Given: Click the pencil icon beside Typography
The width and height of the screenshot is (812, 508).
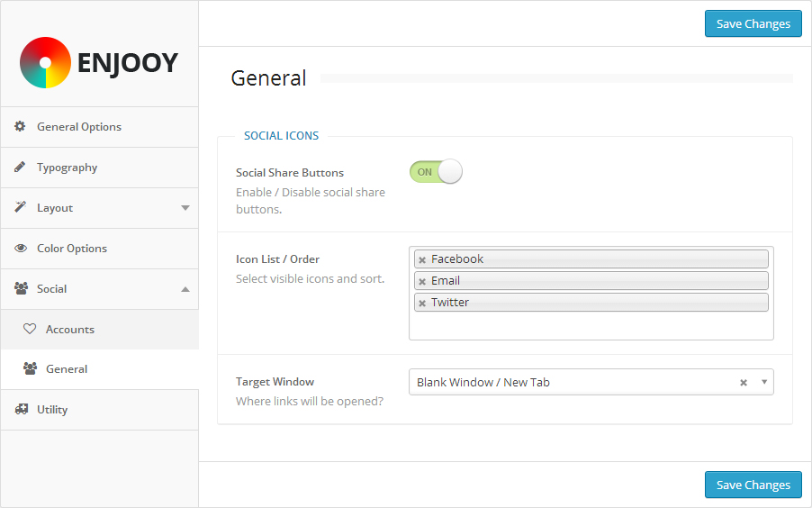Looking at the screenshot, I should coord(20,168).
